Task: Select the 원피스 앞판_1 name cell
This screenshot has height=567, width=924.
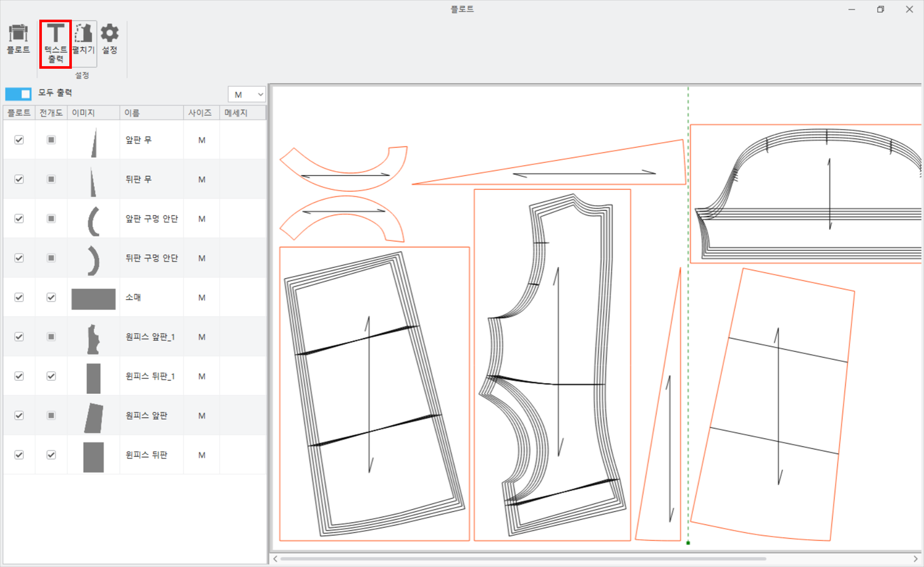Action: click(152, 336)
